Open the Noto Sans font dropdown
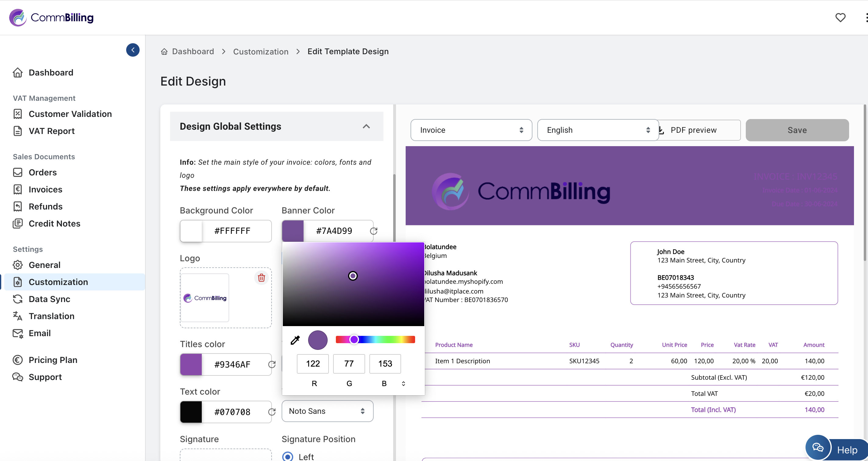 point(327,411)
